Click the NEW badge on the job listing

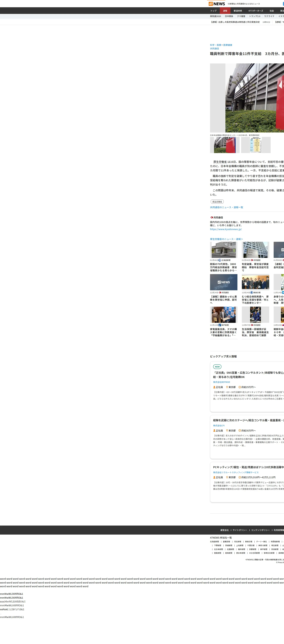click(217, 367)
